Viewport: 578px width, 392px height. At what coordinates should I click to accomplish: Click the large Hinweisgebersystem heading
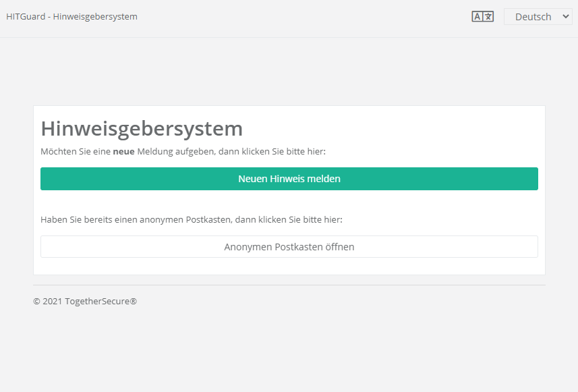[x=142, y=128]
